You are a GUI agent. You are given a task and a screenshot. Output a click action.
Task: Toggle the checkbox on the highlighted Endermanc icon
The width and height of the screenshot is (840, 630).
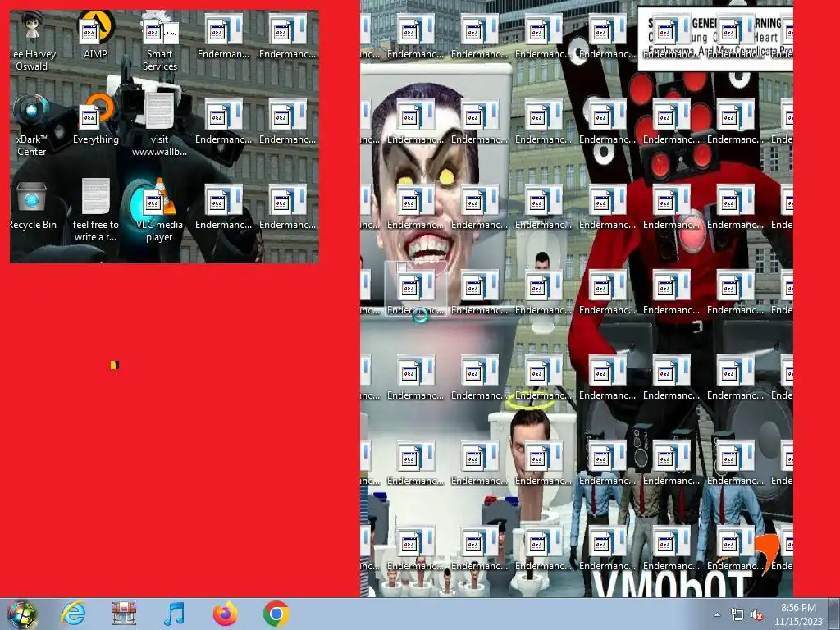tap(401, 267)
